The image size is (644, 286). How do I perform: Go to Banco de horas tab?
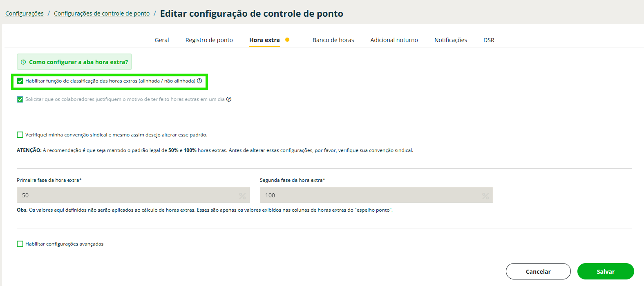click(333, 40)
